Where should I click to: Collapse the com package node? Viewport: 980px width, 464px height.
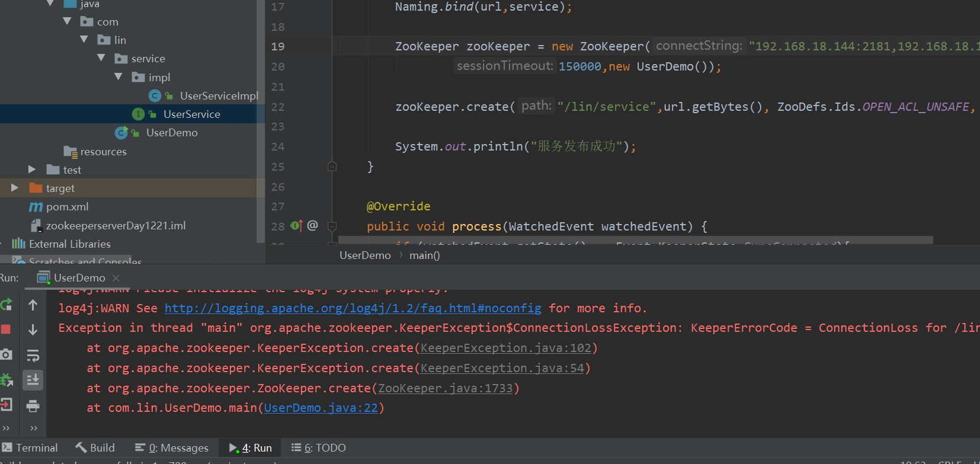67,21
